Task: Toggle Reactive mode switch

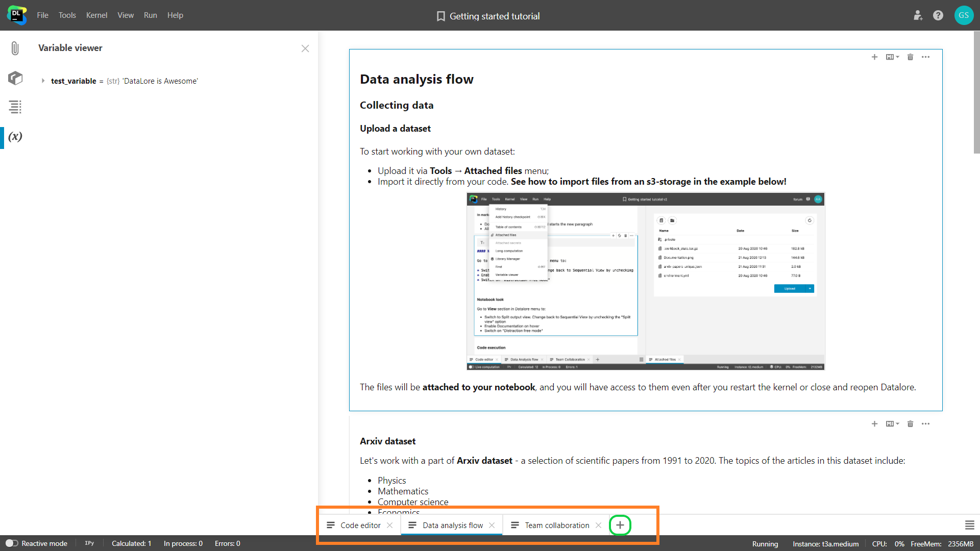Action: click(x=12, y=543)
